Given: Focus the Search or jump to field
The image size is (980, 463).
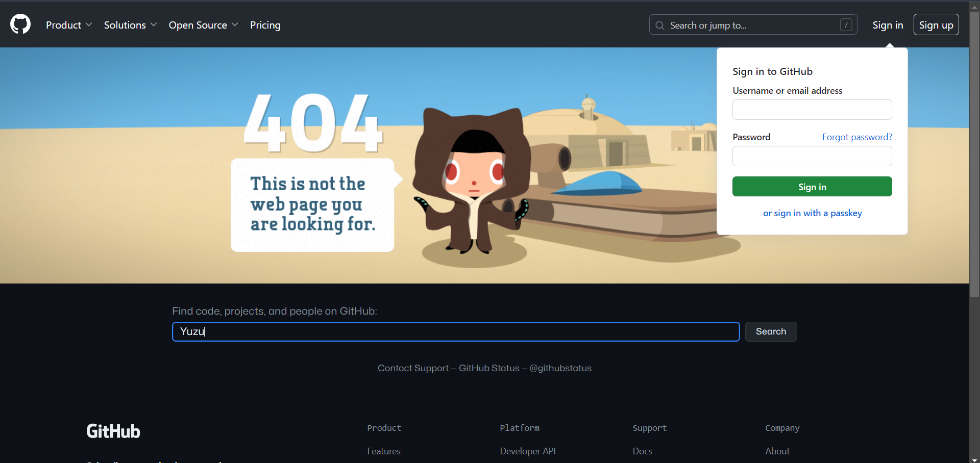Looking at the screenshot, I should pyautogui.click(x=753, y=25).
